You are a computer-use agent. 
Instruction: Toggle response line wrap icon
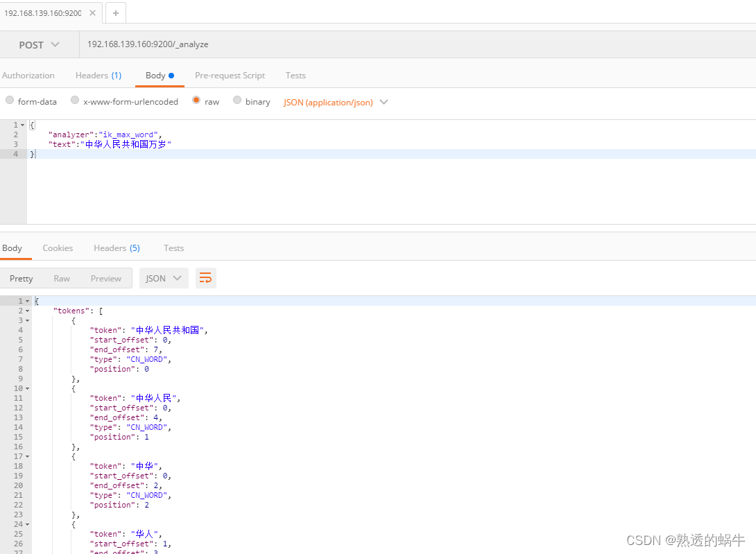[206, 278]
